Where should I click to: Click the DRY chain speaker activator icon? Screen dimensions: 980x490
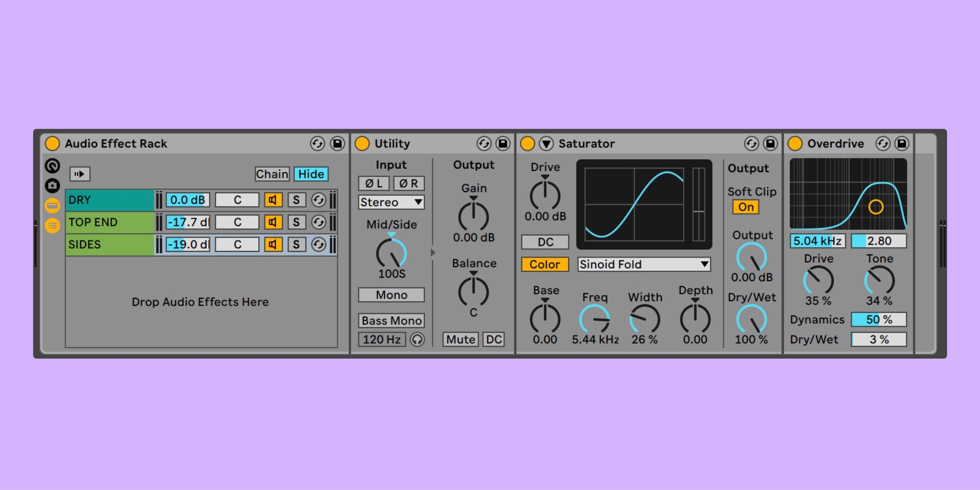tap(273, 200)
